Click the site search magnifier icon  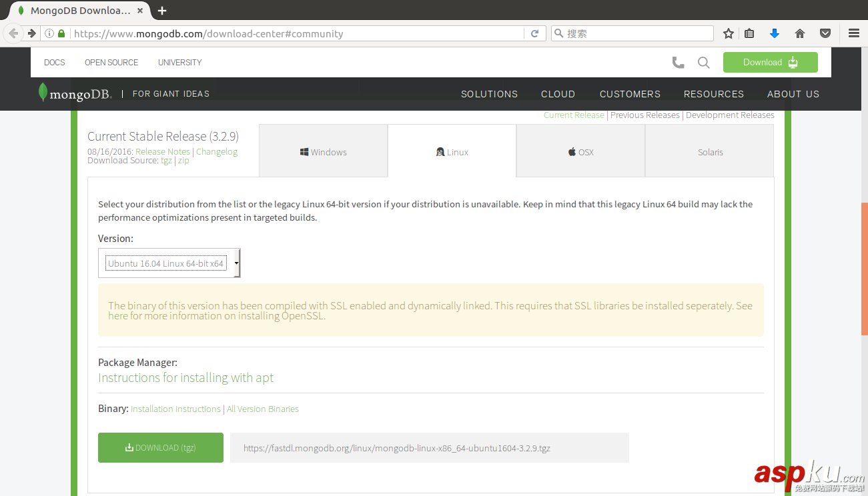click(x=704, y=63)
